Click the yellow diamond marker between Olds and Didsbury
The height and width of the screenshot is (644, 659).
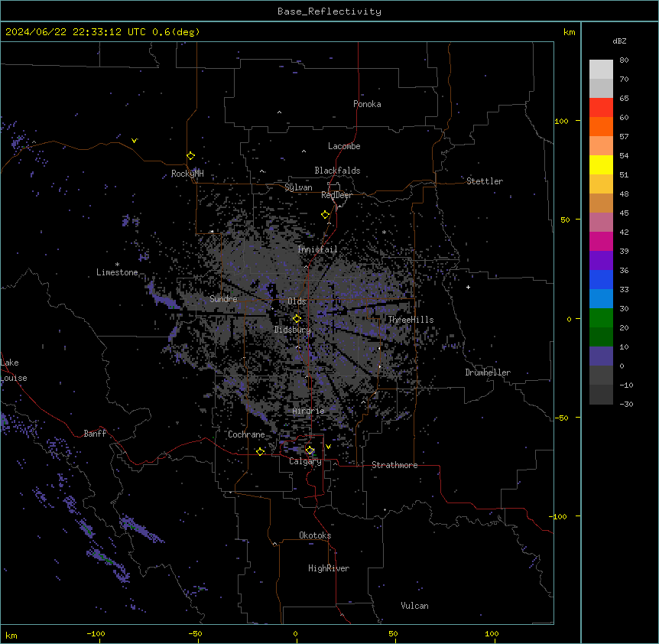click(297, 319)
